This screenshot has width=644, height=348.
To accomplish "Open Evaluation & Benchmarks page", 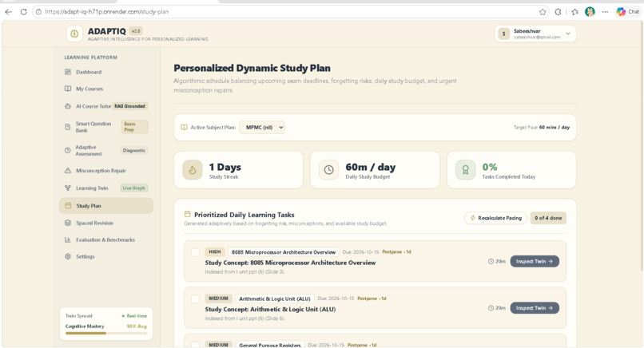I will tap(106, 239).
